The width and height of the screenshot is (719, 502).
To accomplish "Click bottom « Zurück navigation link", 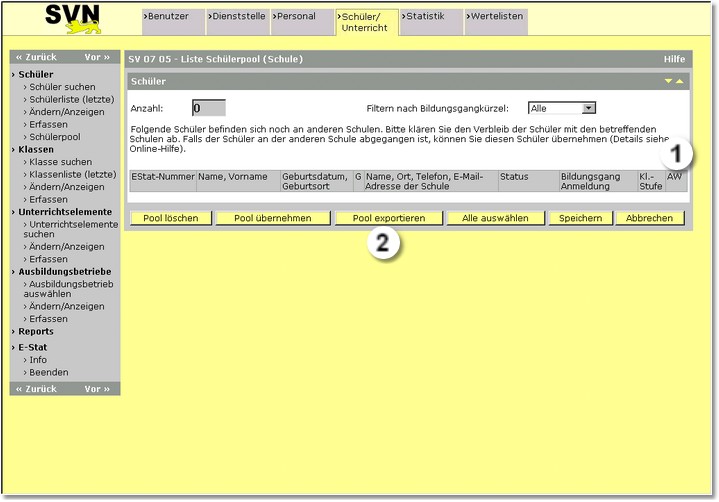I will coord(36,389).
